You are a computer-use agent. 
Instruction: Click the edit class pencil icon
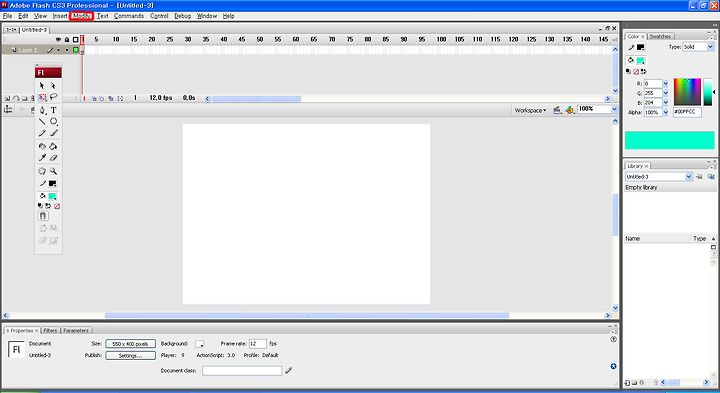[x=288, y=370]
